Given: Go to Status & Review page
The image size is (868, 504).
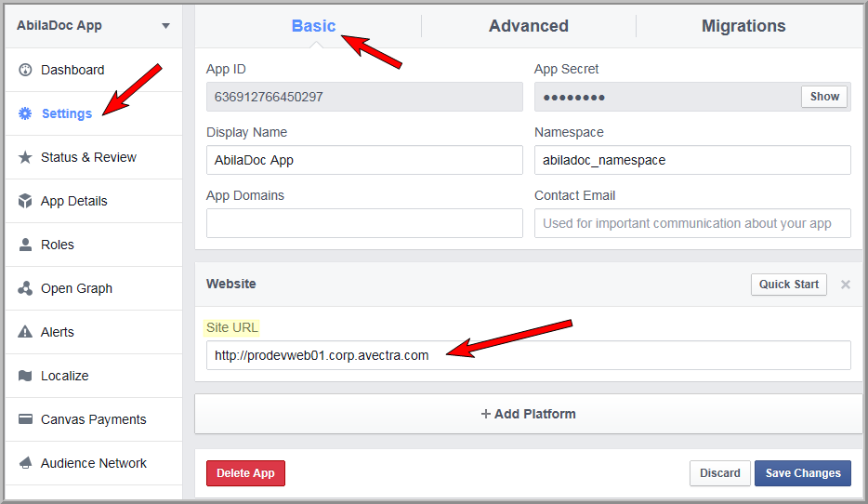Looking at the screenshot, I should (94, 157).
